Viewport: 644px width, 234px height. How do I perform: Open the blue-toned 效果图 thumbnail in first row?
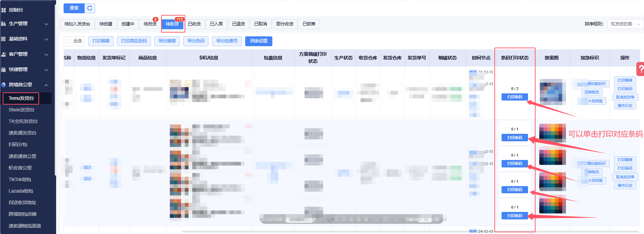tap(553, 92)
